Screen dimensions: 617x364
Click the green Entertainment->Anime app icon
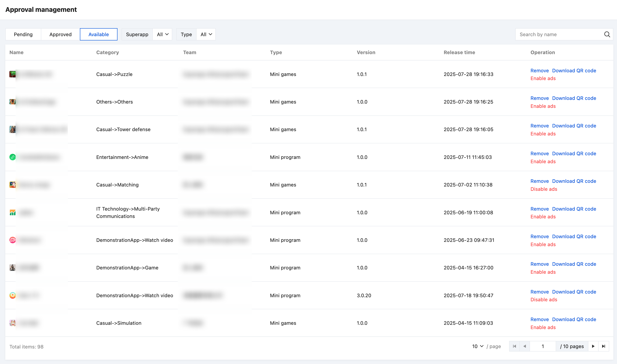tap(12, 157)
